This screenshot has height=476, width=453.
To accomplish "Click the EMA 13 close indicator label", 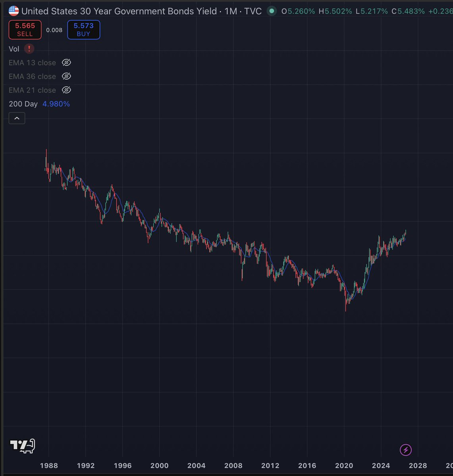I will click(32, 63).
